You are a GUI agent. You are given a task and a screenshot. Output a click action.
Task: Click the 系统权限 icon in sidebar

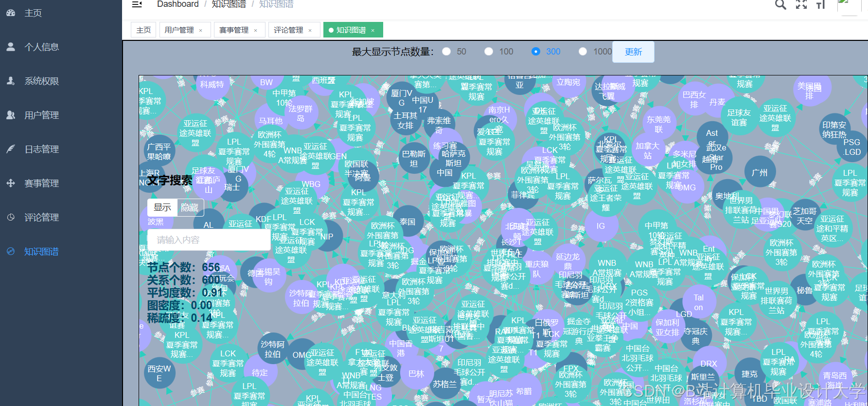[x=11, y=81]
